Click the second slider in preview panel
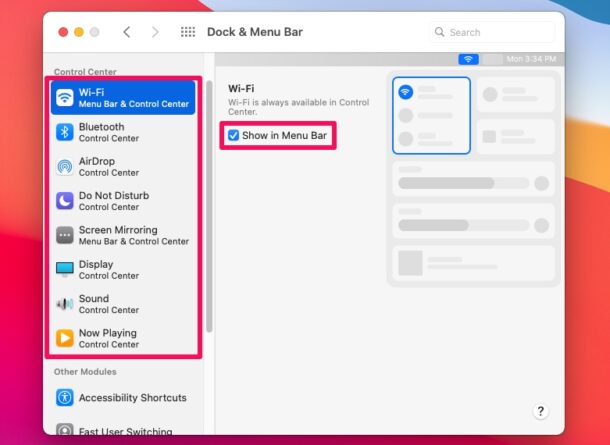This screenshot has width=610, height=445. click(464, 225)
